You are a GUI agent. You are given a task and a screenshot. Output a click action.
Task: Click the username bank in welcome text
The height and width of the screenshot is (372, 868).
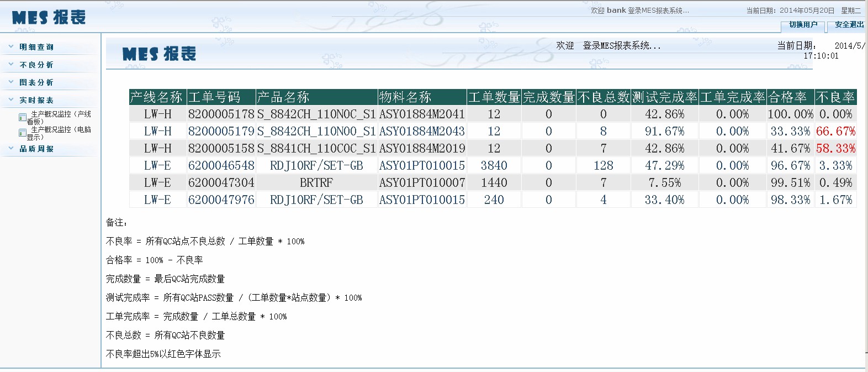tap(616, 11)
